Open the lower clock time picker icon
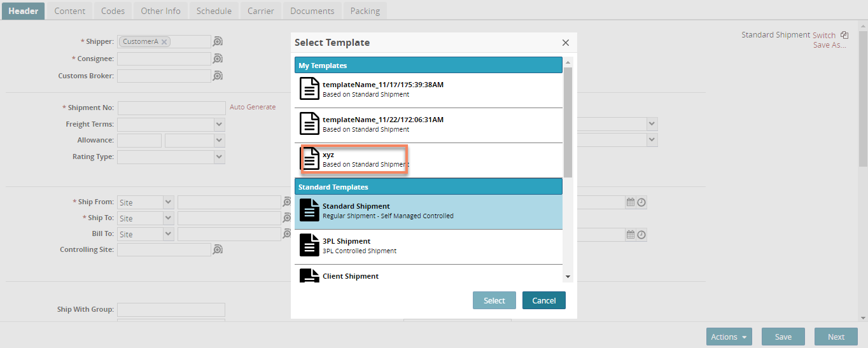This screenshot has width=868, height=348. click(x=641, y=235)
